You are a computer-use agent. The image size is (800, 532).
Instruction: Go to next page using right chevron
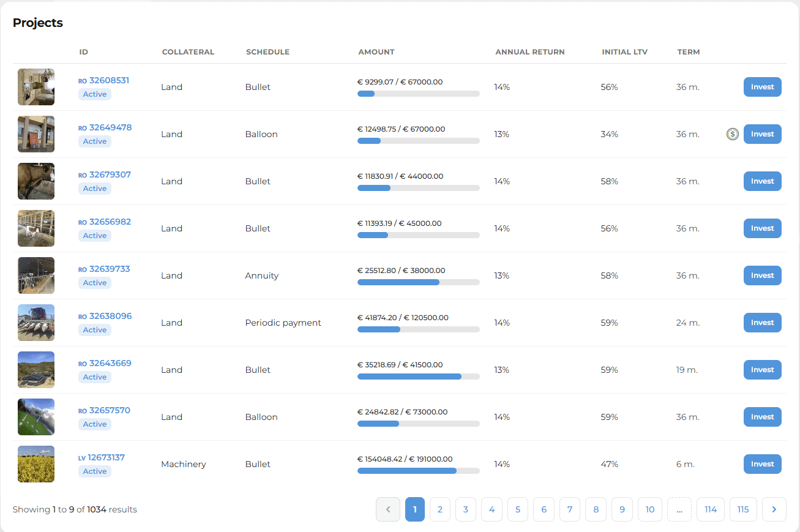(774, 509)
